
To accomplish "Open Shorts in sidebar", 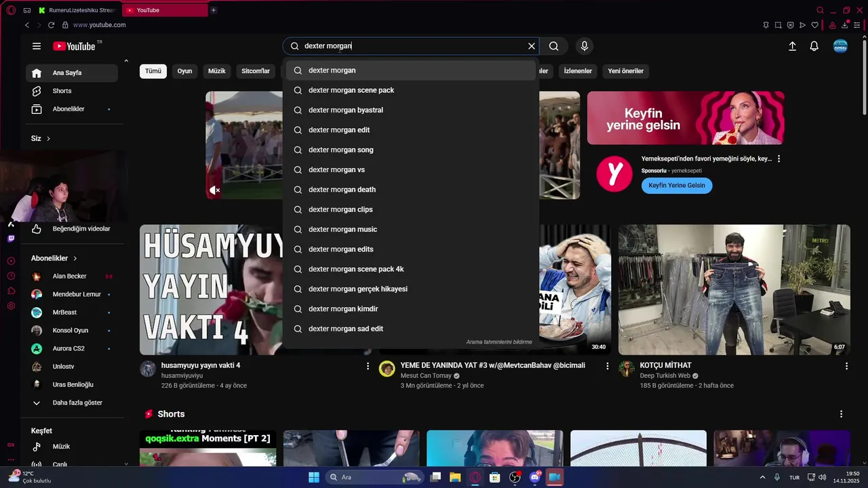I will pyautogui.click(x=72, y=91).
